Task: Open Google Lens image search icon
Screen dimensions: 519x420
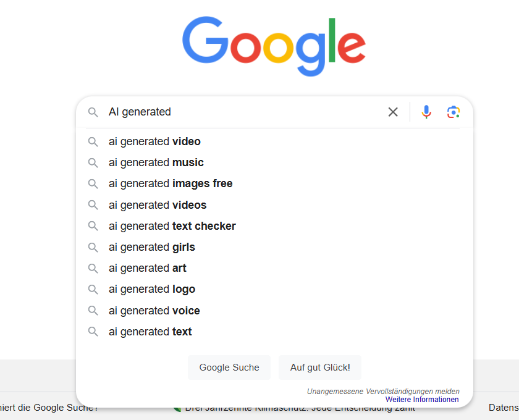Action: pyautogui.click(x=454, y=112)
